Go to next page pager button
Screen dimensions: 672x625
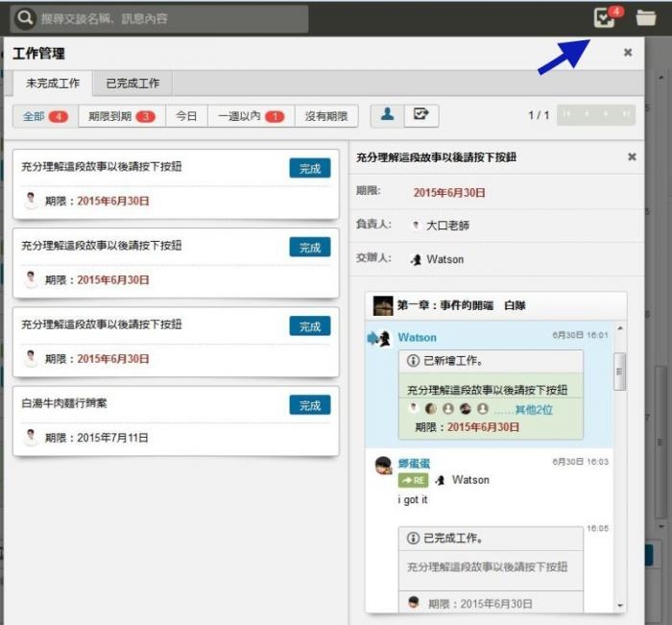(x=606, y=114)
